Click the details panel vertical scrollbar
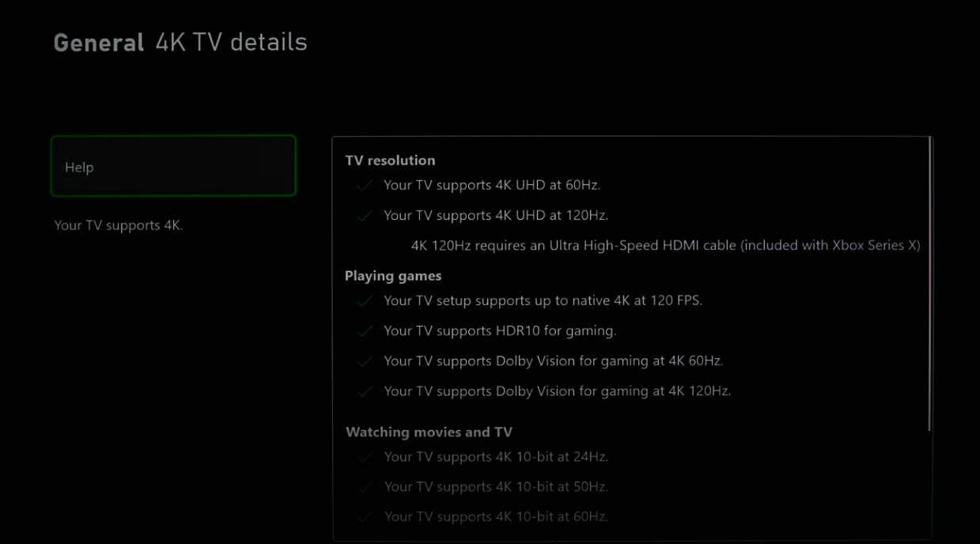 click(x=930, y=285)
